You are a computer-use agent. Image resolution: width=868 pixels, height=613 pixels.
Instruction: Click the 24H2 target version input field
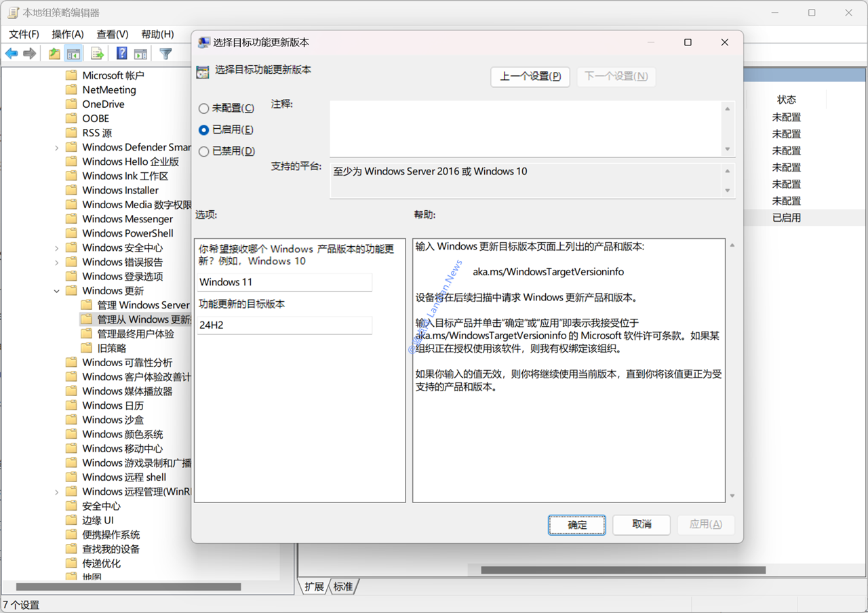coord(285,325)
